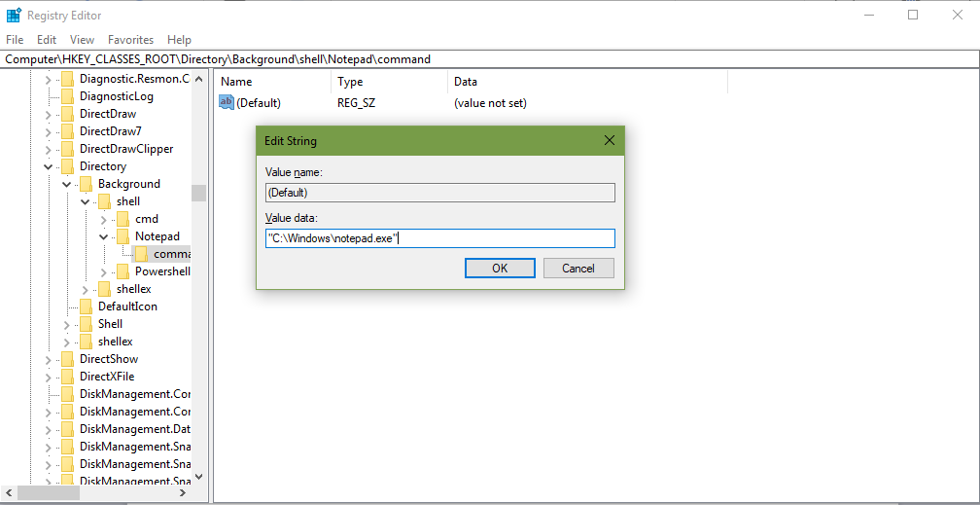Viewport: 980px width, 505px height.
Task: Click the DiagnosticLog folder icon
Action: click(68, 96)
